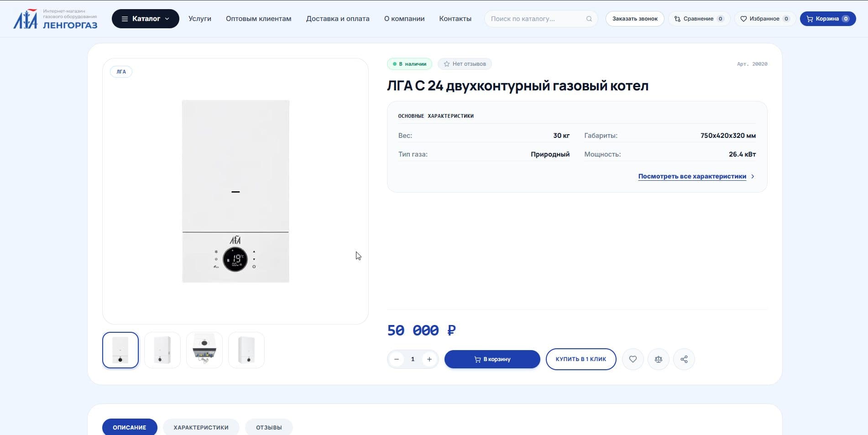Select the fourth boiler thumbnail
This screenshot has width=868, height=435.
[x=246, y=350]
